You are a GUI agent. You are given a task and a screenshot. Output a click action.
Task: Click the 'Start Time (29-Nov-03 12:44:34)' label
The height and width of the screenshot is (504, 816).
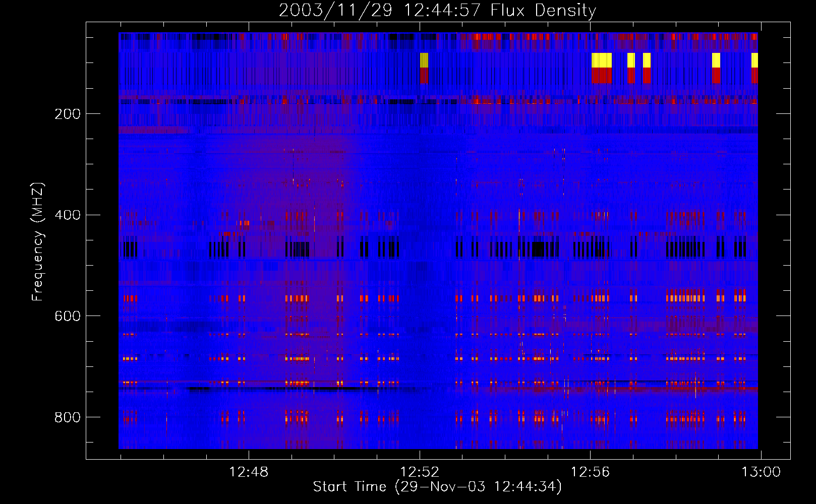(x=437, y=487)
